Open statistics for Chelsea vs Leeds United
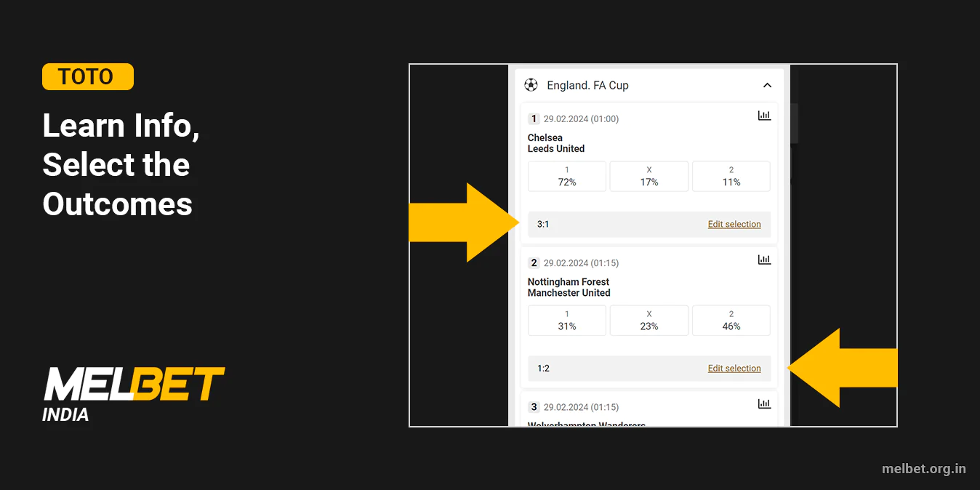The image size is (980, 490). pyautogui.click(x=763, y=115)
